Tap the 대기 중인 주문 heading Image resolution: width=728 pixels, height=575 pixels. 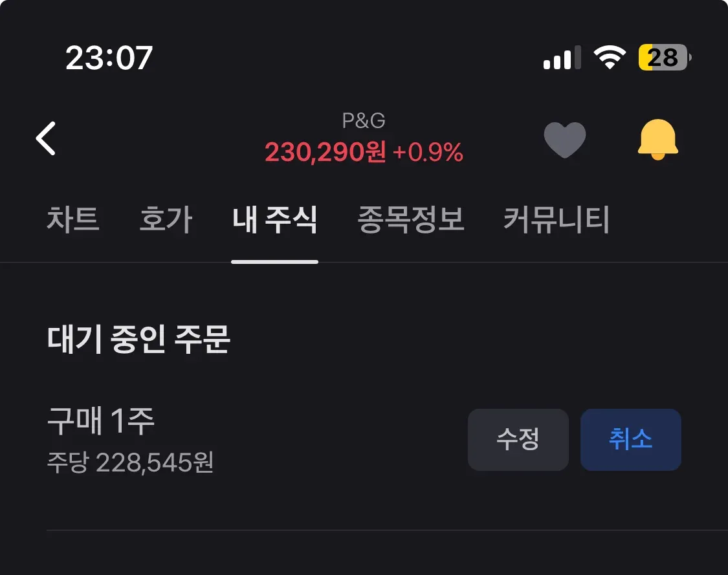(138, 340)
